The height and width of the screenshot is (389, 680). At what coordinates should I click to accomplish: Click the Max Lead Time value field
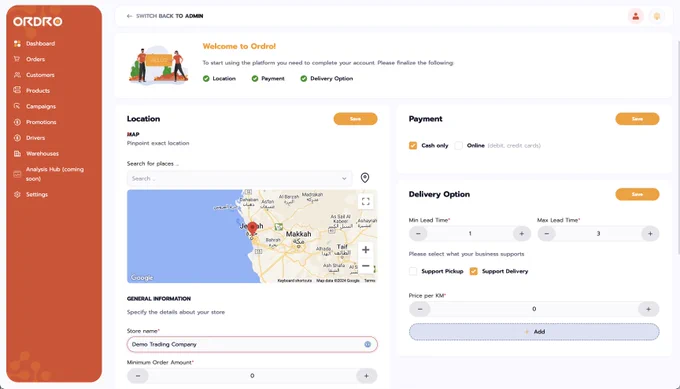tap(598, 234)
